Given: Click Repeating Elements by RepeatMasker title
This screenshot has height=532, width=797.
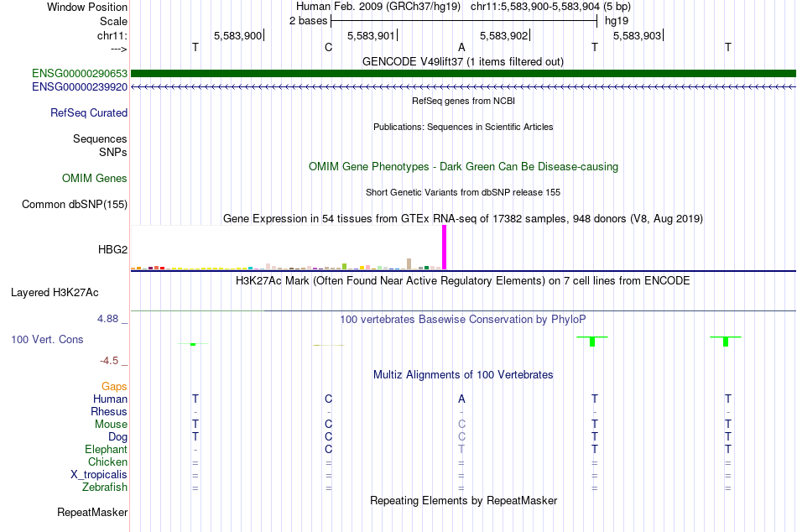Looking at the screenshot, I should 463,500.
